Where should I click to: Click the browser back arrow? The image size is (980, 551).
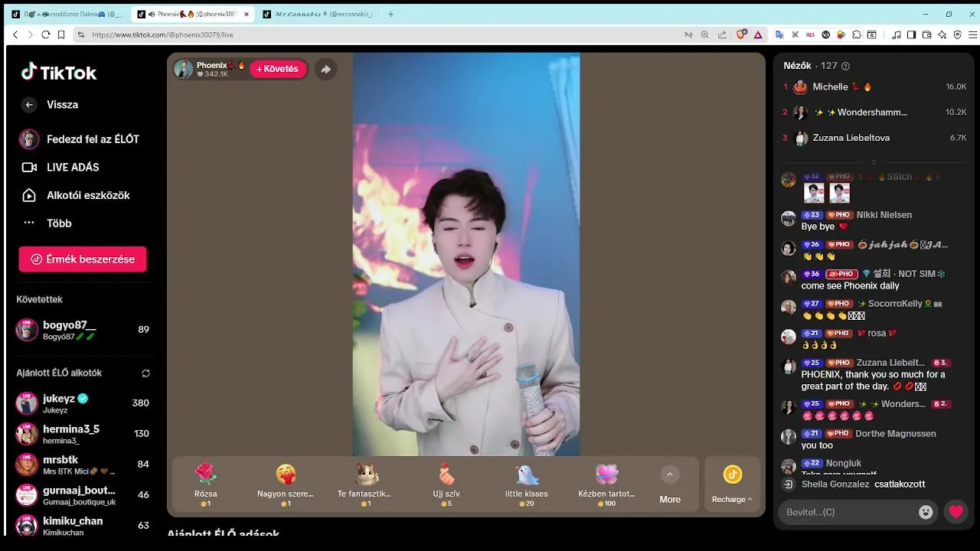pyautogui.click(x=15, y=34)
